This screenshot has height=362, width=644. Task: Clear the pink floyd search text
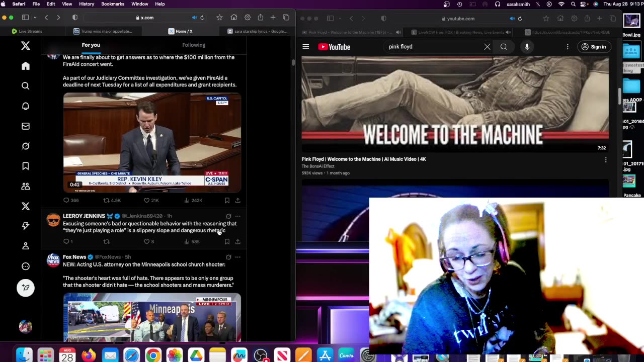[487, 47]
